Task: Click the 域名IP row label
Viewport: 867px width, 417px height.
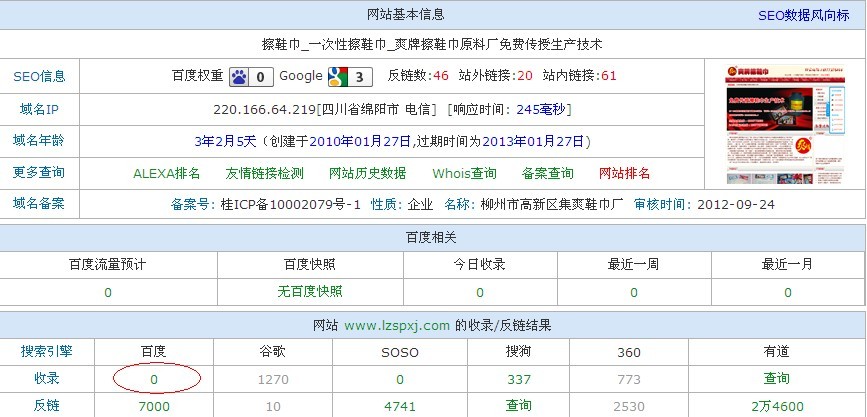Action: (39, 110)
